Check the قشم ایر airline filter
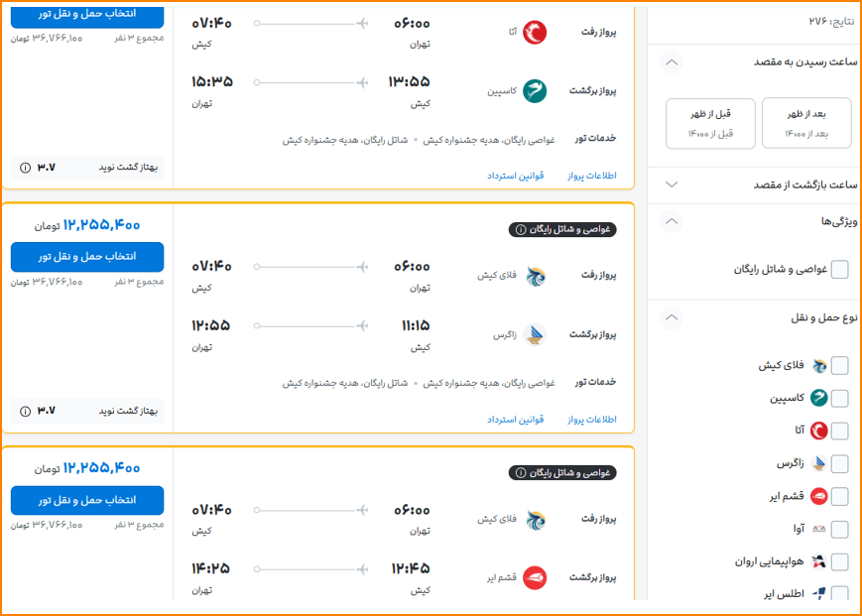 [x=839, y=496]
